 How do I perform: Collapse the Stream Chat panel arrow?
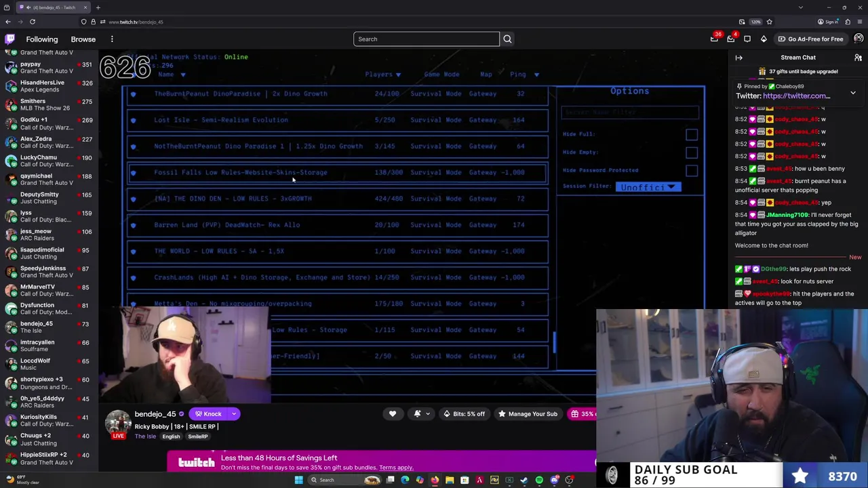point(739,58)
